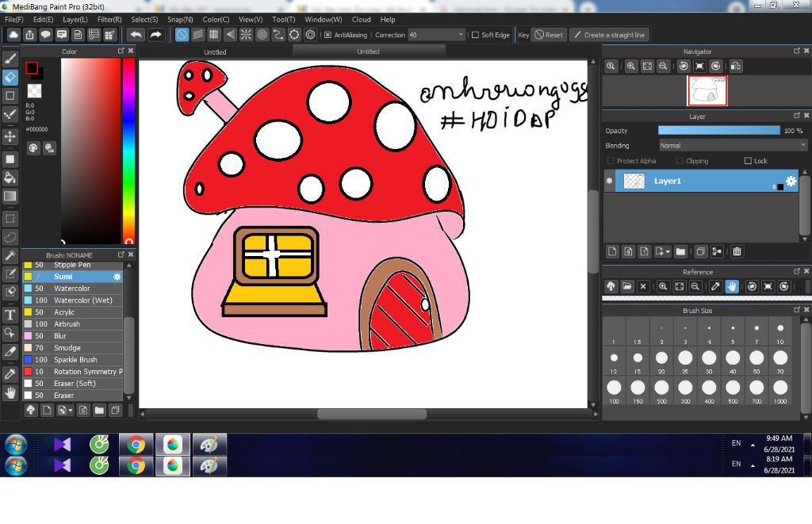Enable Soft Edge checkbox
The width and height of the screenshot is (812, 524).
click(x=475, y=35)
